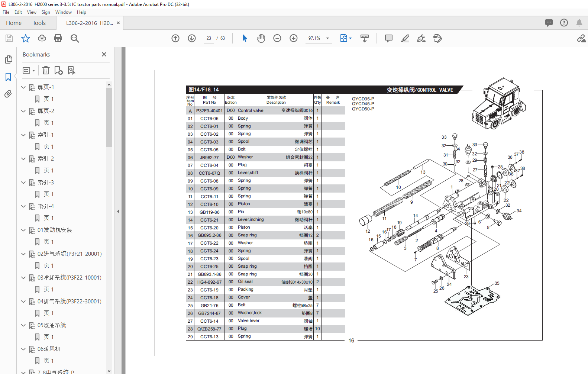Open 索引-4 bookmark entry

pyautogui.click(x=46, y=206)
